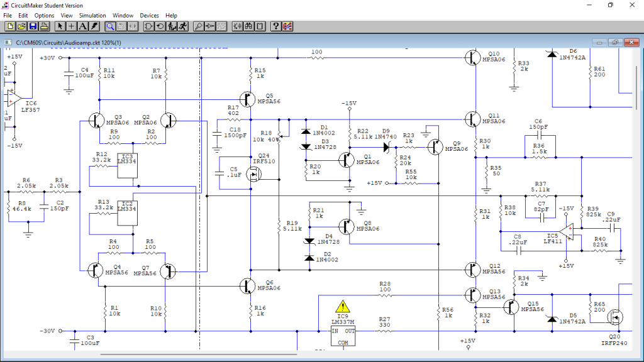Open the Devices menu
The image size is (644, 362).
(x=149, y=15)
